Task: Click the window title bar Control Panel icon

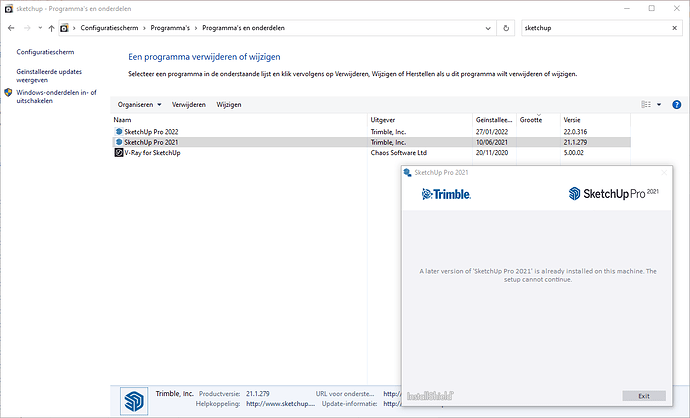Action: [x=8, y=8]
